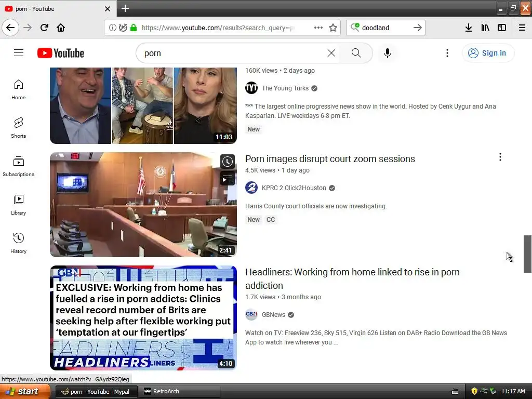Clear the YouTube search box text
Screen dimensions: 532x399
pos(331,53)
